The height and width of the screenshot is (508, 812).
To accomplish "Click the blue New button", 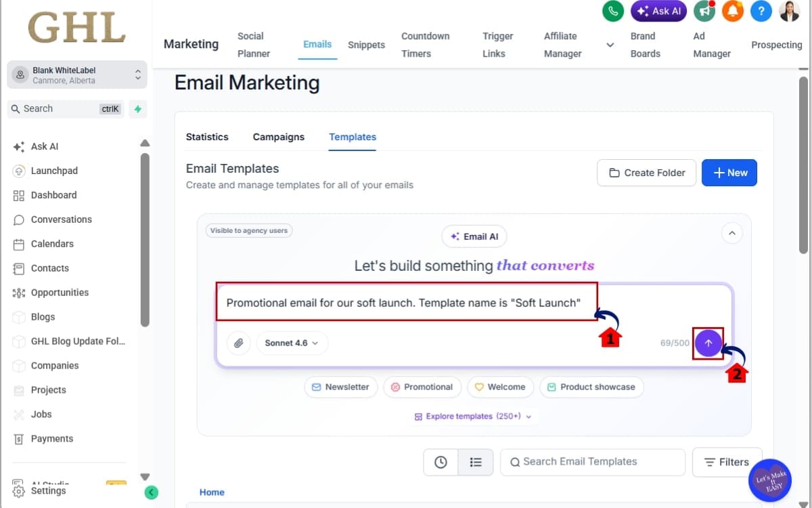I will [729, 173].
